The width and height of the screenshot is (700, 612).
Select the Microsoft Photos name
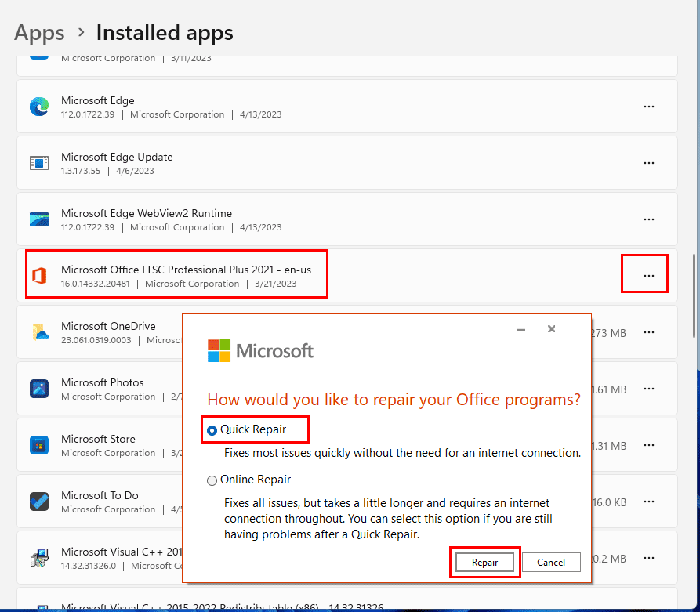[102, 382]
